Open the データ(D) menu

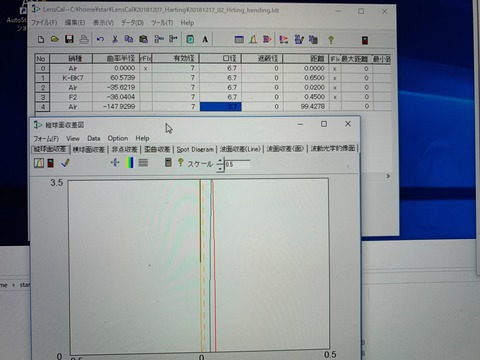[132, 23]
